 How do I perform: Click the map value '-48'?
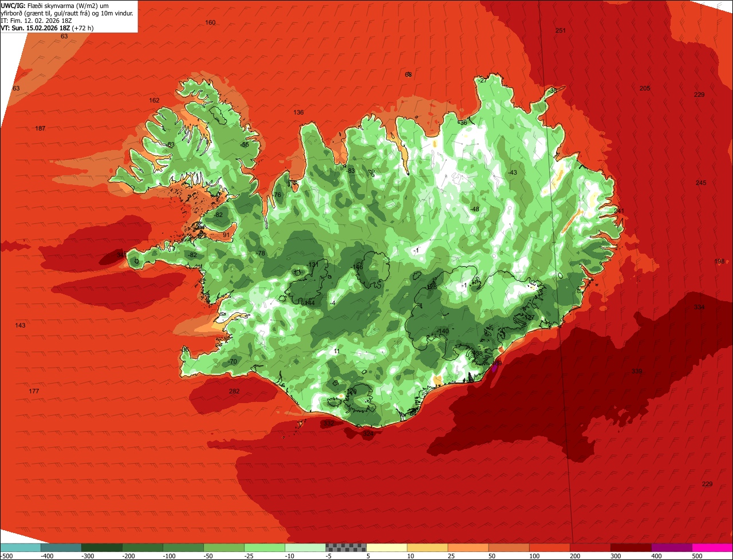pyautogui.click(x=474, y=209)
